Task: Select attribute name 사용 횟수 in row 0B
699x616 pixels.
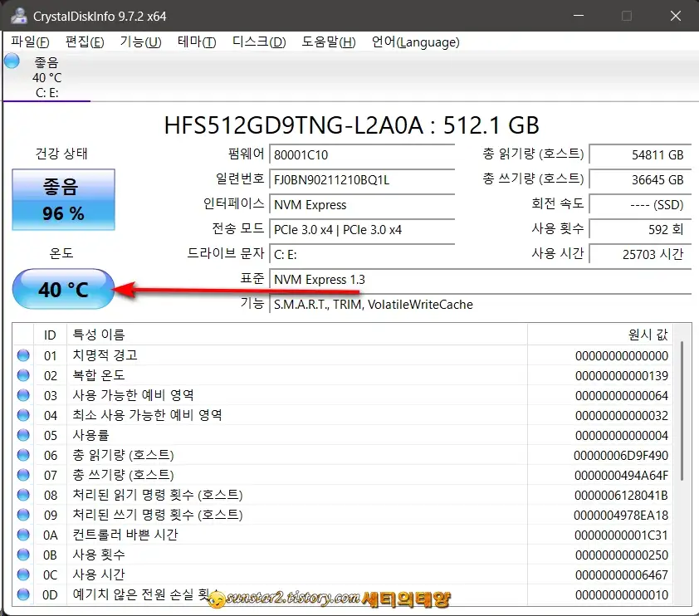Action: [99, 555]
